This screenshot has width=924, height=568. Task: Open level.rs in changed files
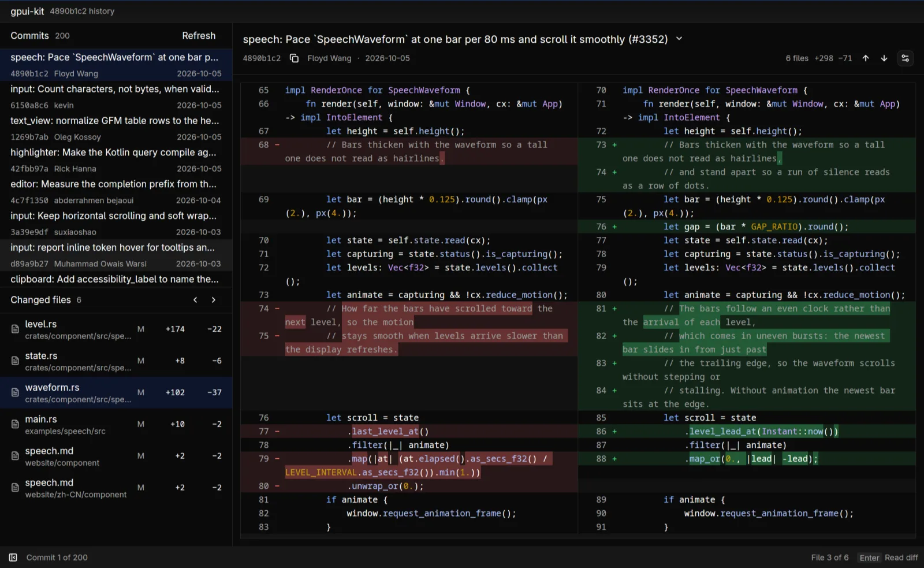click(x=116, y=329)
